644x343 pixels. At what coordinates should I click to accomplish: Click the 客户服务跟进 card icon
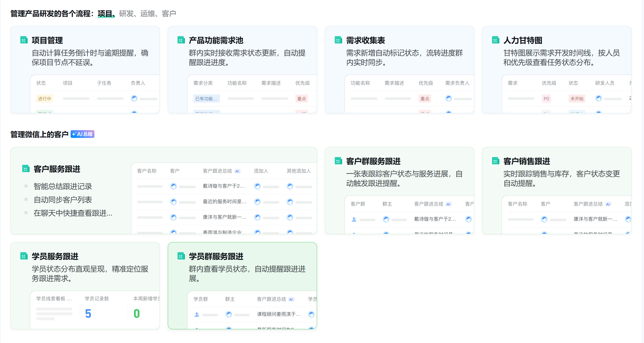(x=26, y=169)
